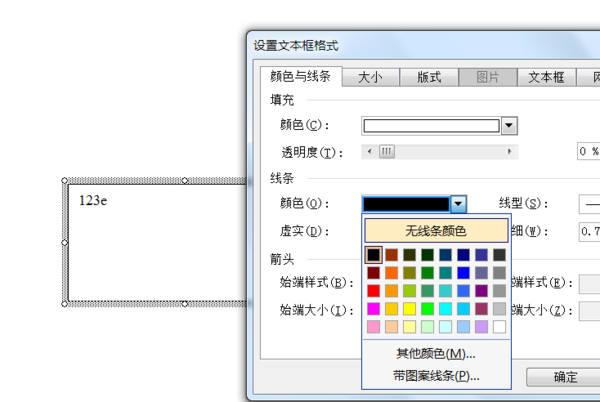Pick the dark navy blue swatch in the top row

click(x=463, y=255)
